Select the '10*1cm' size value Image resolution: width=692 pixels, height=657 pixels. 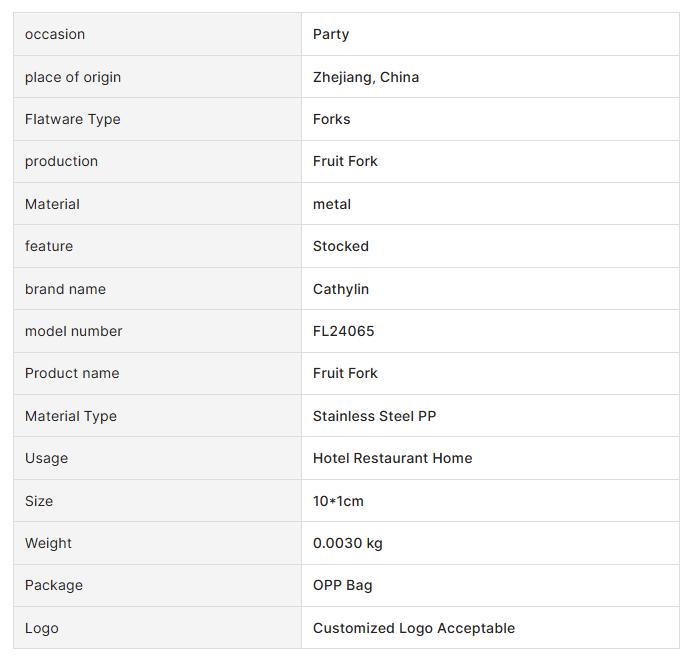pyautogui.click(x=340, y=501)
